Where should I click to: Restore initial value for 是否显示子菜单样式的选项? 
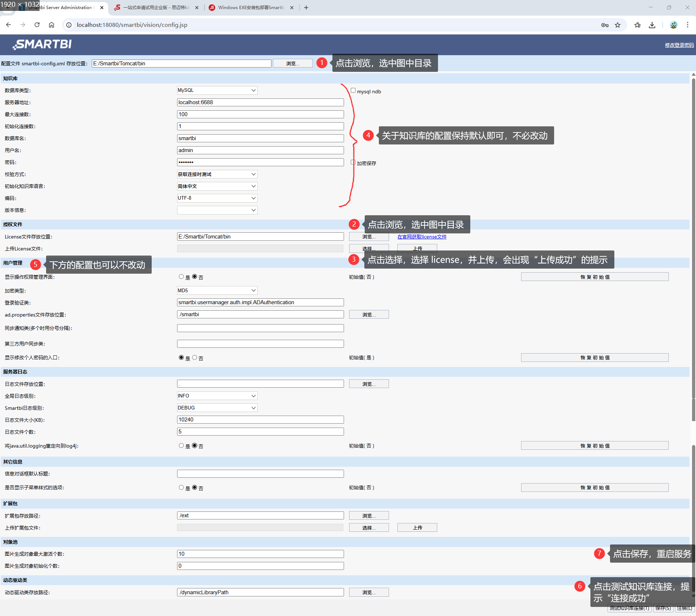[x=595, y=488]
